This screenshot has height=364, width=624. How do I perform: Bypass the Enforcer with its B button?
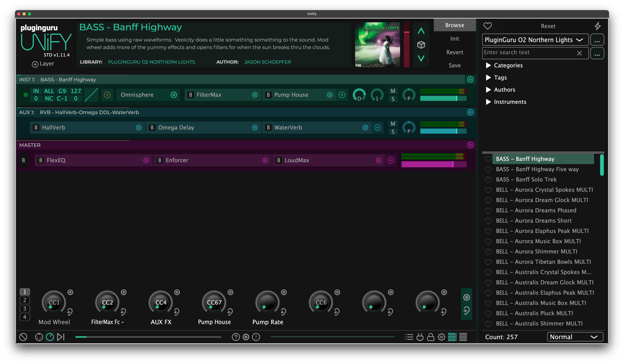[x=160, y=160]
